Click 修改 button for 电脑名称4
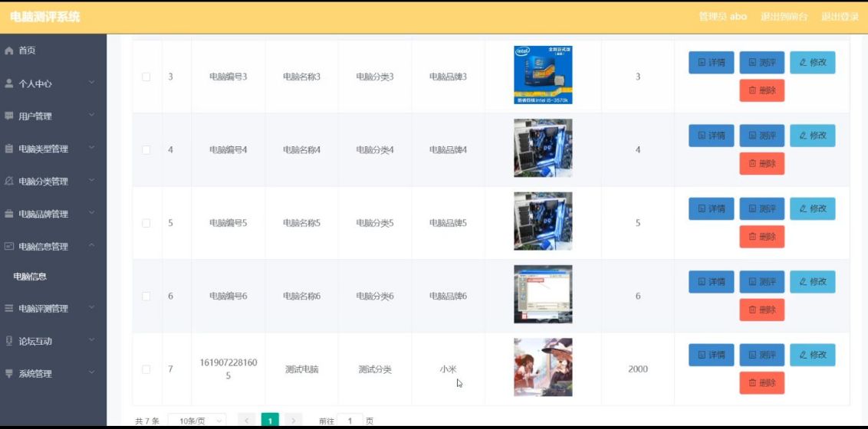Image resolution: width=868 pixels, height=429 pixels. point(813,136)
